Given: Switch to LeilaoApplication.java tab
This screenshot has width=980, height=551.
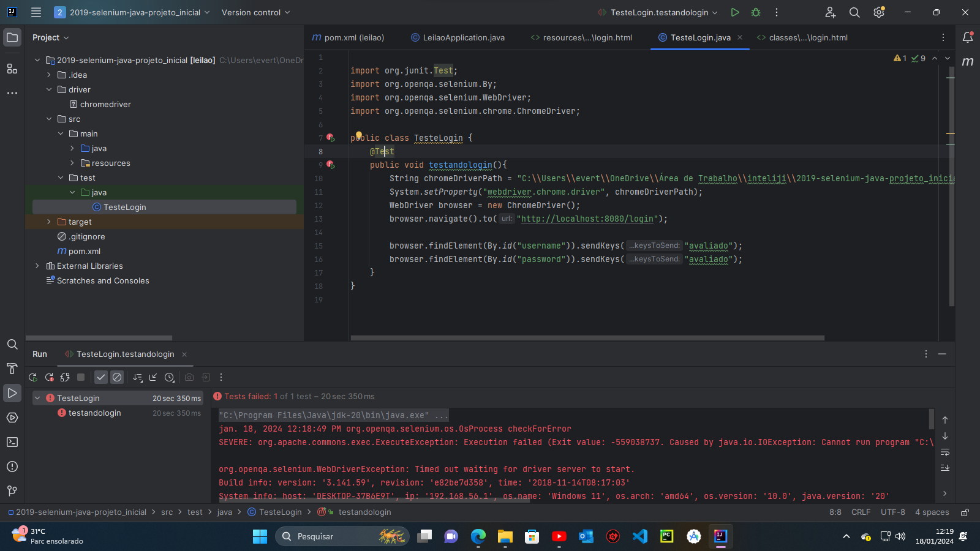Looking at the screenshot, I should [458, 37].
